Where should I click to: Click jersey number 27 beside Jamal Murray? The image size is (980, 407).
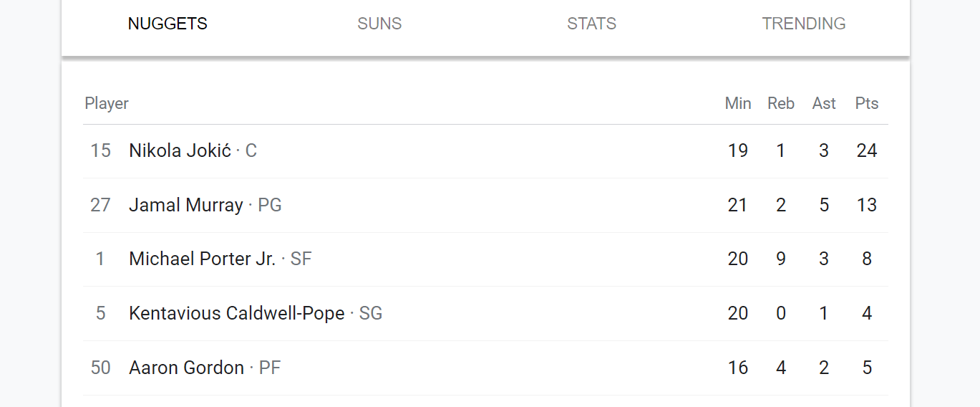coord(100,205)
